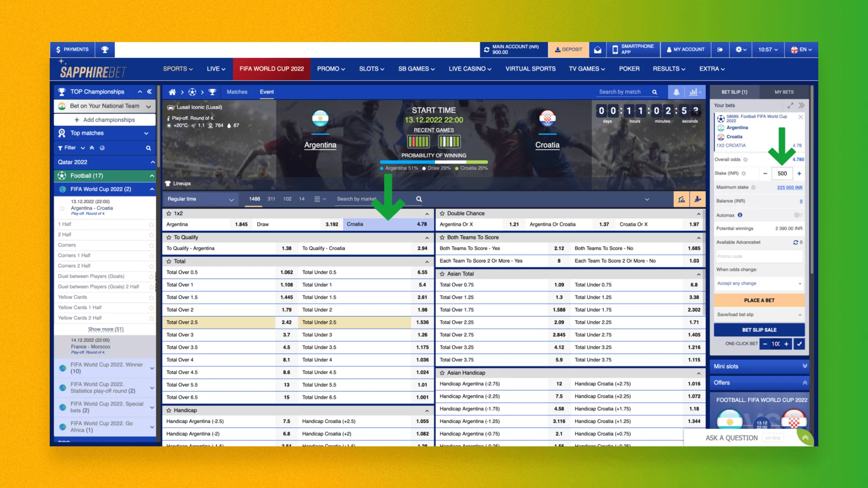Click the stake amount input showing 500

click(782, 173)
